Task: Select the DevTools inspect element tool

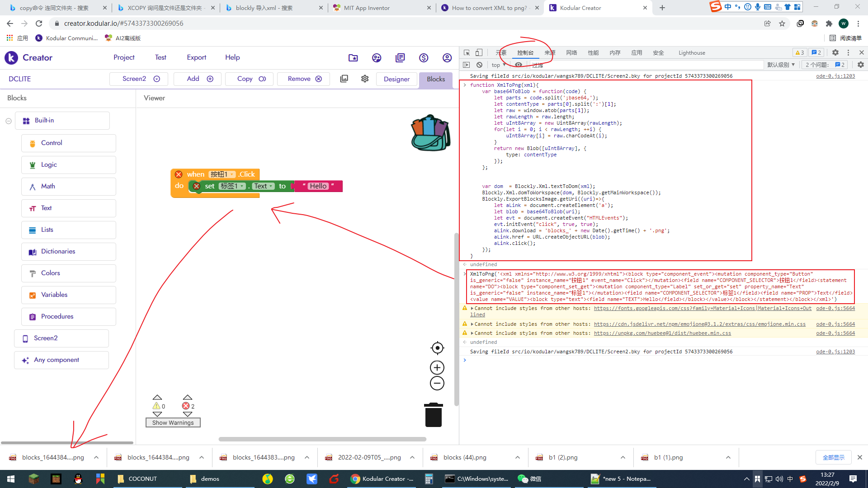Action: [467, 52]
